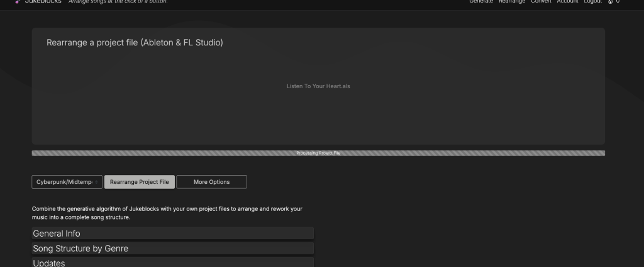Open the Generate page
Screen dimensions: 644x267
tap(481, 2)
